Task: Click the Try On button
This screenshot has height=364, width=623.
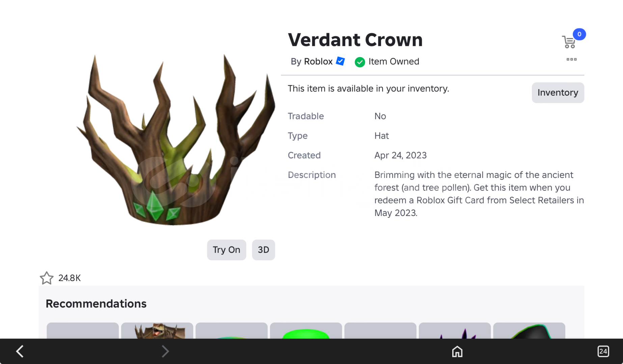Action: 226,250
